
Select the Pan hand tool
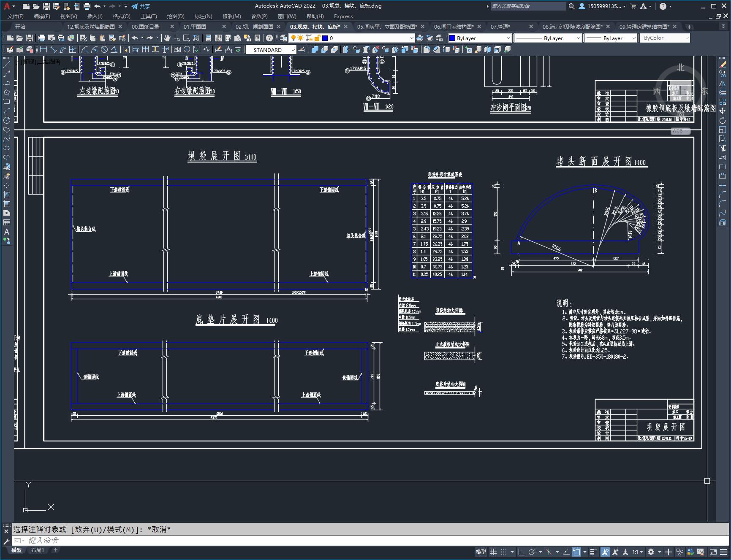pos(167,38)
